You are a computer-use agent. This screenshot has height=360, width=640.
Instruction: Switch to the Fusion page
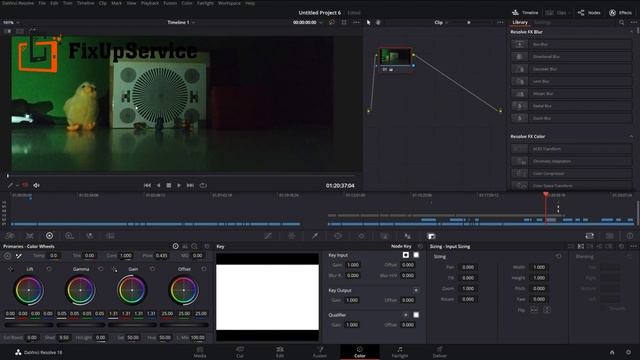tap(320, 352)
